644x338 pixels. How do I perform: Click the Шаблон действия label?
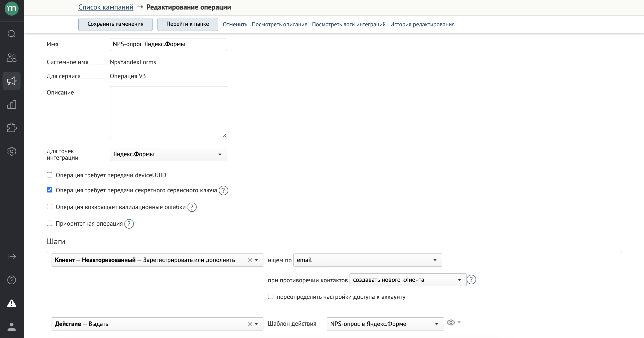tap(292, 324)
